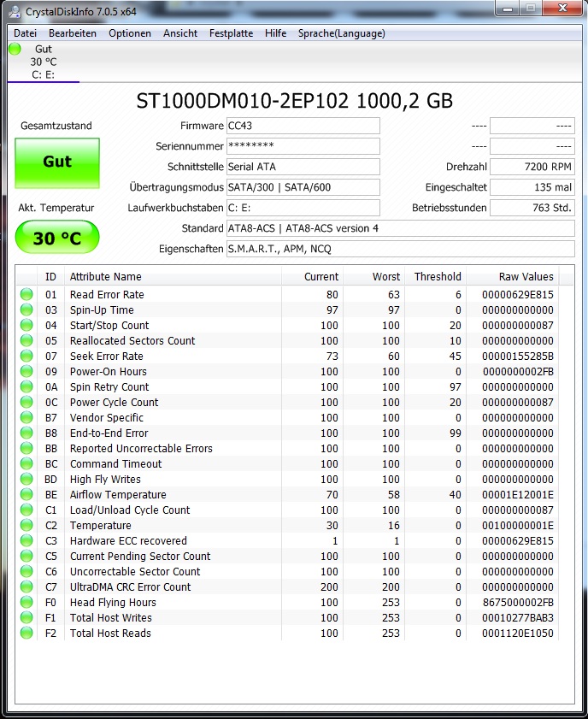Click green status icon for Current Pending Sector Count
The image size is (588, 719).
click(x=26, y=557)
